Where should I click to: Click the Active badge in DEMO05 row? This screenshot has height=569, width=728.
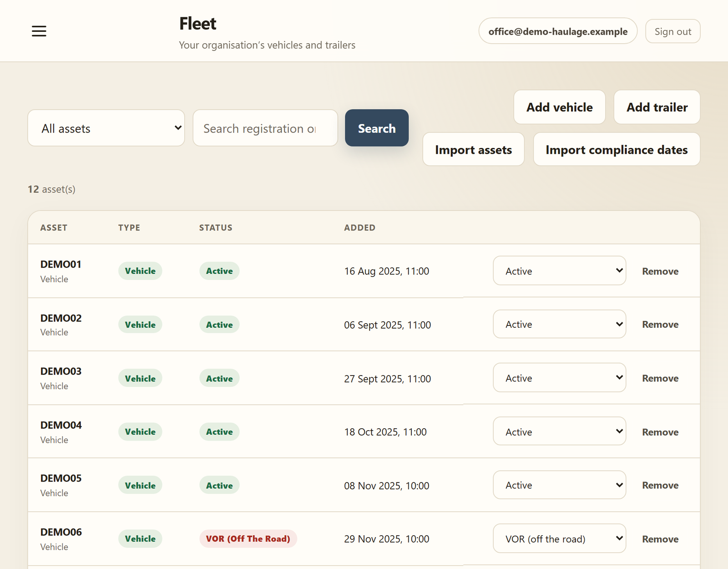[x=219, y=485]
